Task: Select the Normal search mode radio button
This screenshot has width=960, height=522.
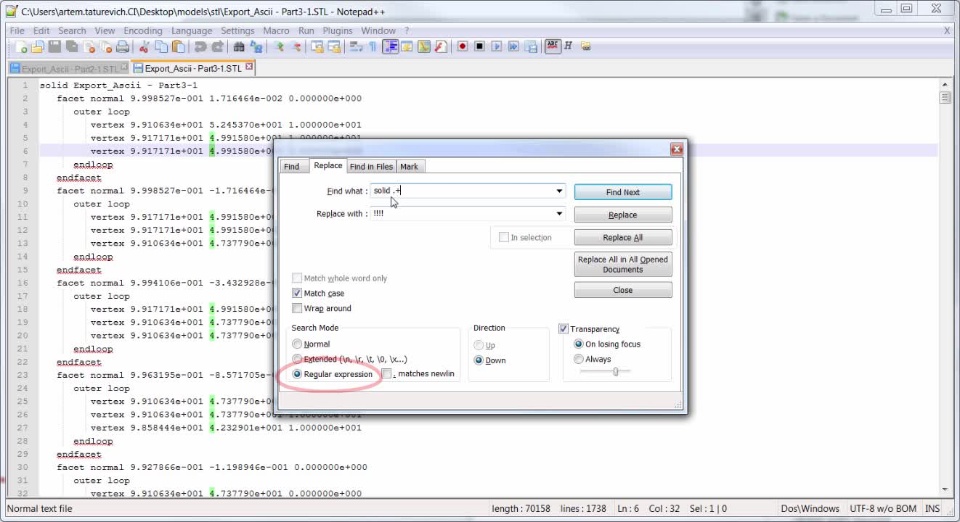Action: point(297,344)
